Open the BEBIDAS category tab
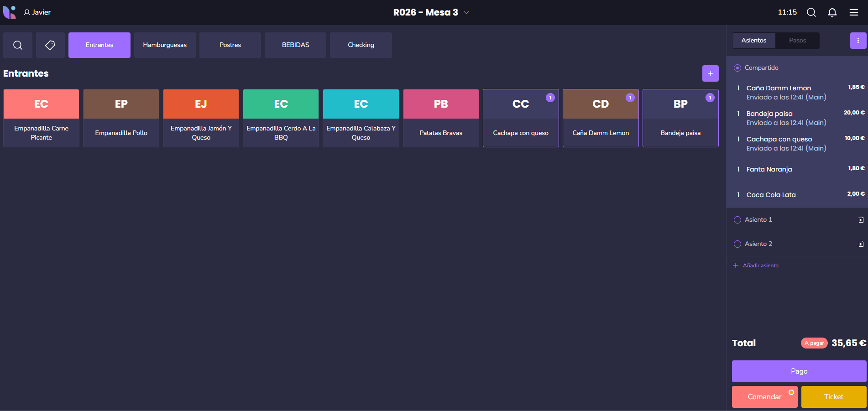The height and width of the screenshot is (411, 868). tap(295, 45)
